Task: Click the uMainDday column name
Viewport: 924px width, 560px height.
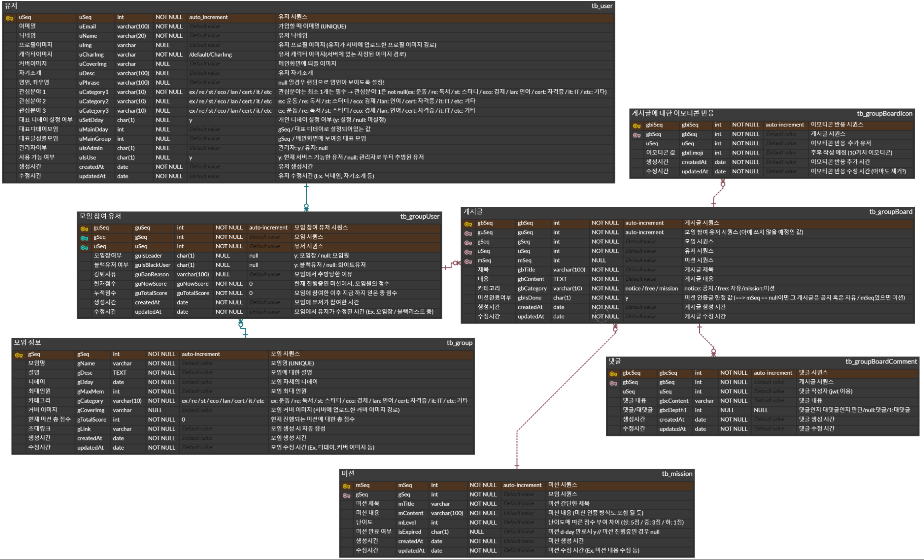Action: (x=93, y=130)
